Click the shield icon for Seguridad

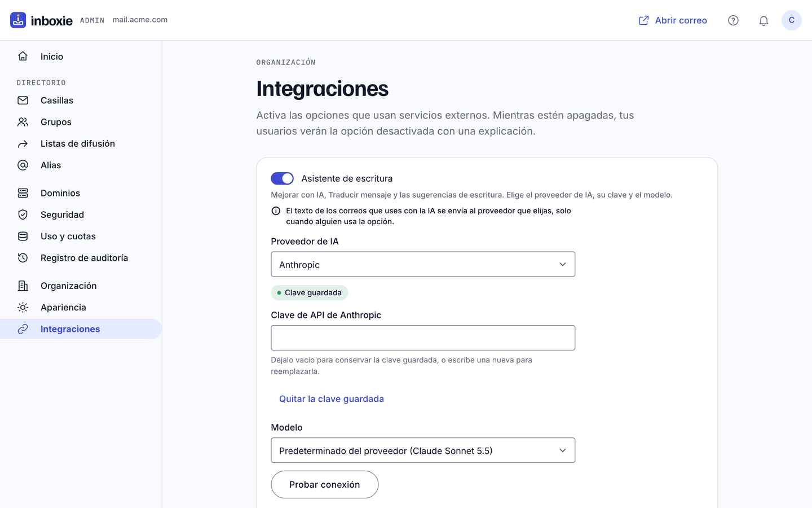coord(23,214)
